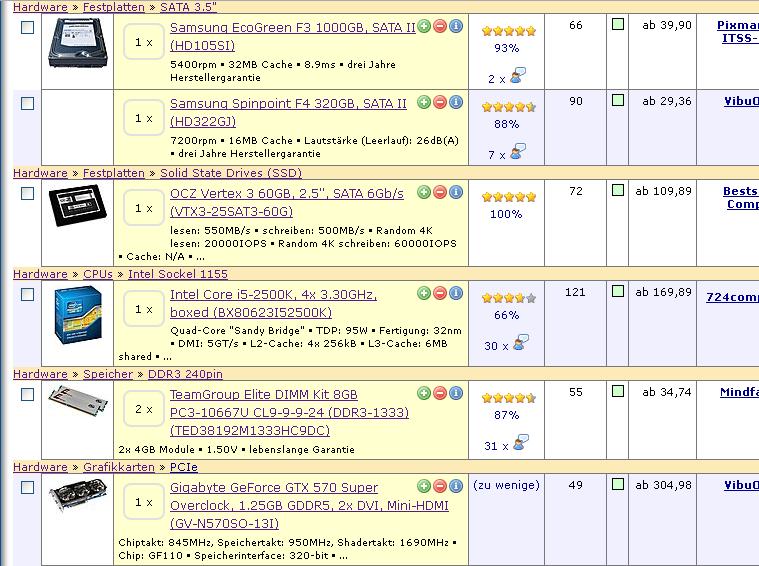Toggle green price checkbox next to ab 304,98

click(x=618, y=484)
